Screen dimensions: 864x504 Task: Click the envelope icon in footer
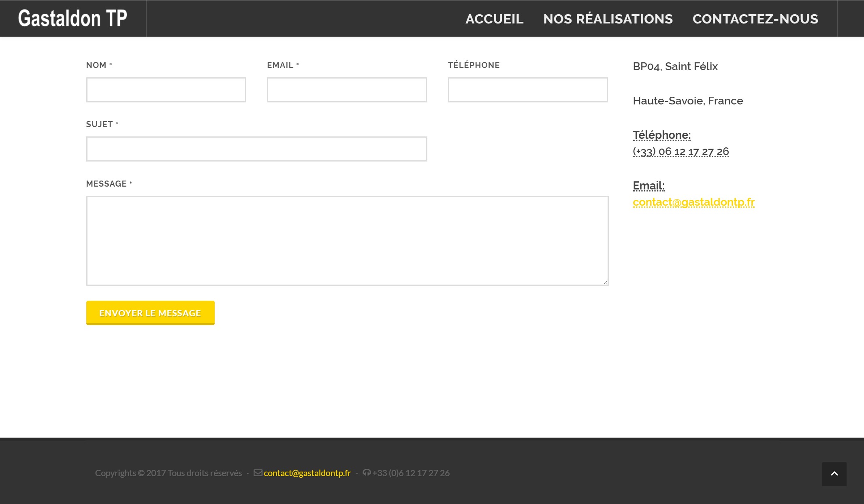(258, 472)
